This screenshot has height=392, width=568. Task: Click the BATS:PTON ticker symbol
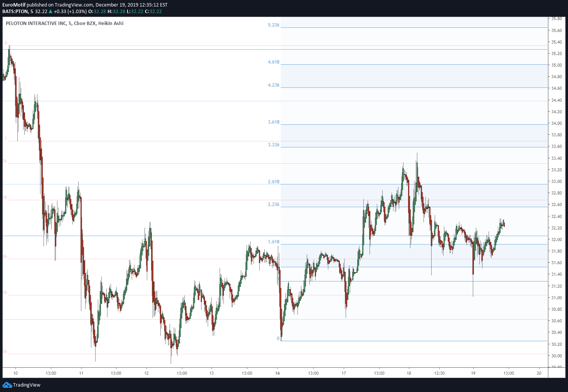(15, 11)
